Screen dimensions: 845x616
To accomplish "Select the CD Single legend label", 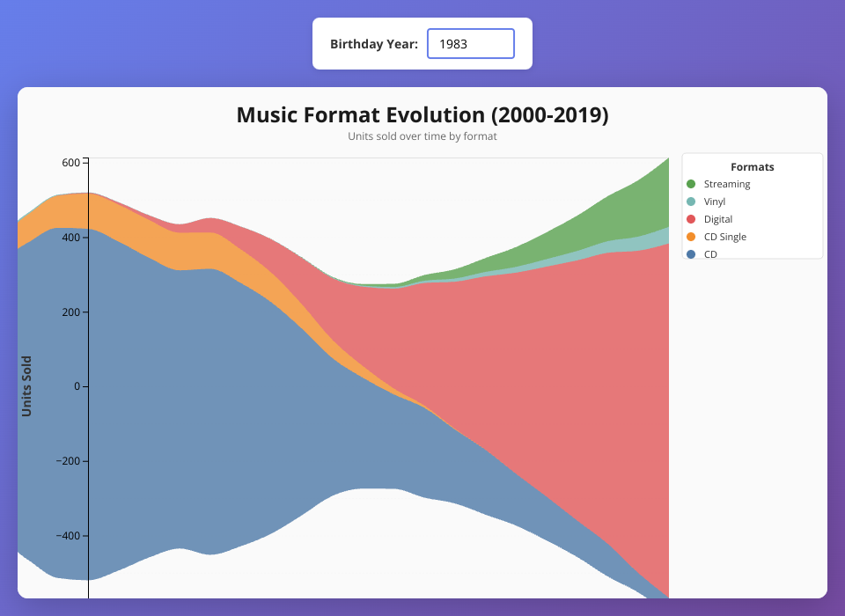I will [725, 237].
